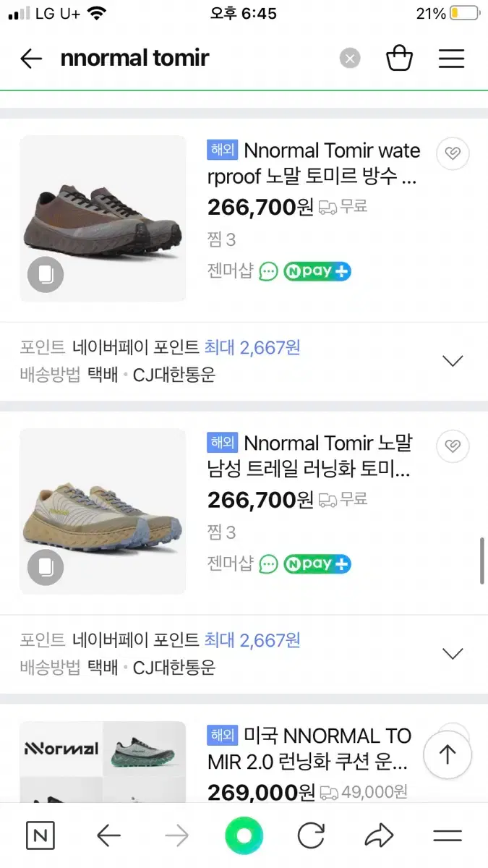The width and height of the screenshot is (488, 868).
Task: Expand point details for first product
Action: pos(453,361)
